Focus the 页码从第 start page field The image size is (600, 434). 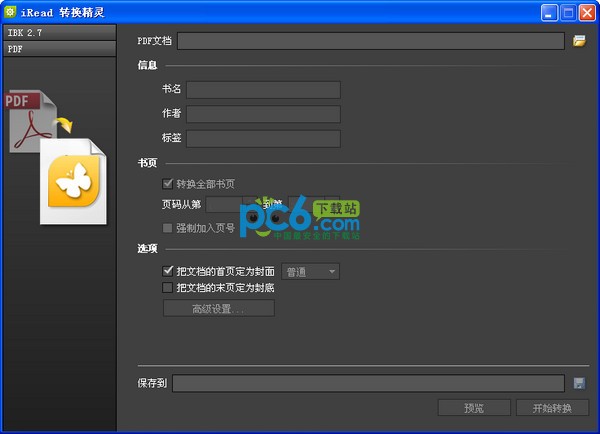(x=224, y=204)
